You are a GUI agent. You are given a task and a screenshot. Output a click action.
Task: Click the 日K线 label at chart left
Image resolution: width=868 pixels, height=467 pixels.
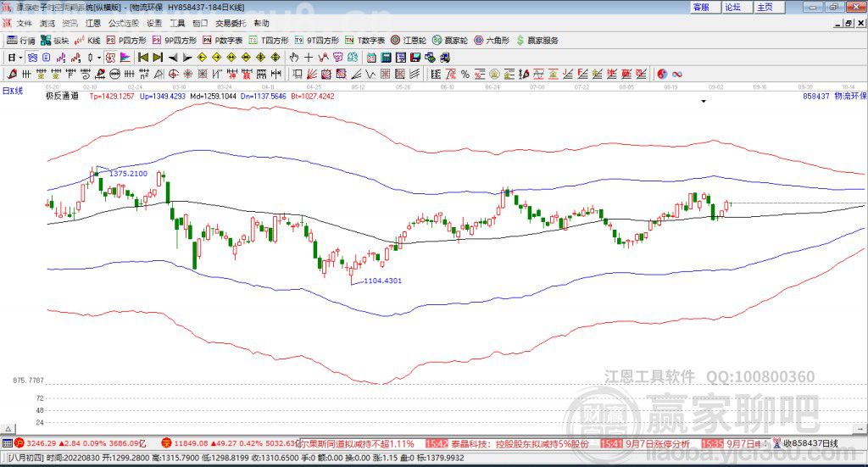(13, 91)
